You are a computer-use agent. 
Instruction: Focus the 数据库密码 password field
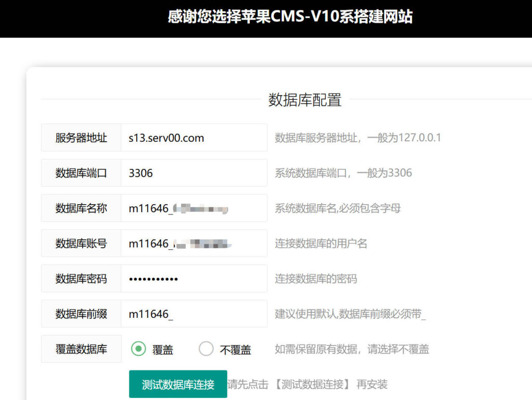point(193,279)
